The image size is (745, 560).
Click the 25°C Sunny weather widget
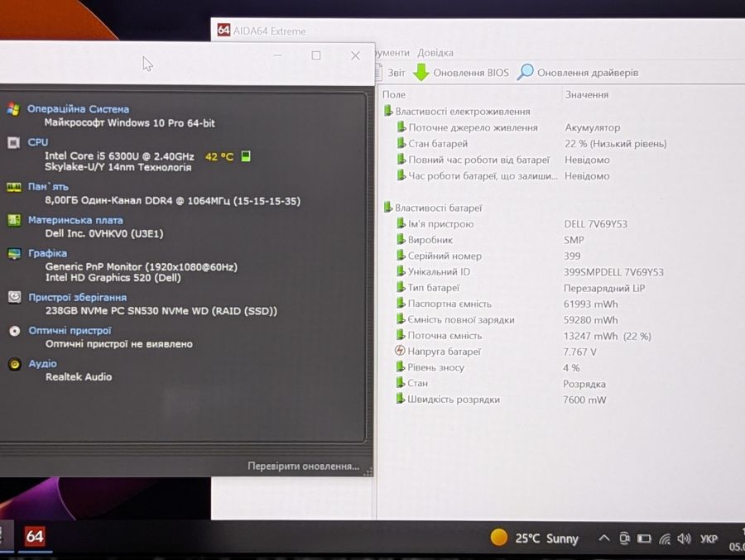coord(534,538)
